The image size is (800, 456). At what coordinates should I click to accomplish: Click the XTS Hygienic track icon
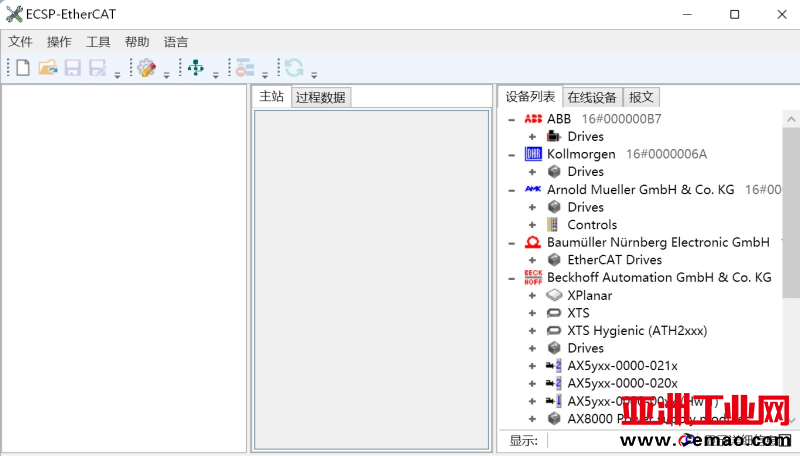point(554,331)
